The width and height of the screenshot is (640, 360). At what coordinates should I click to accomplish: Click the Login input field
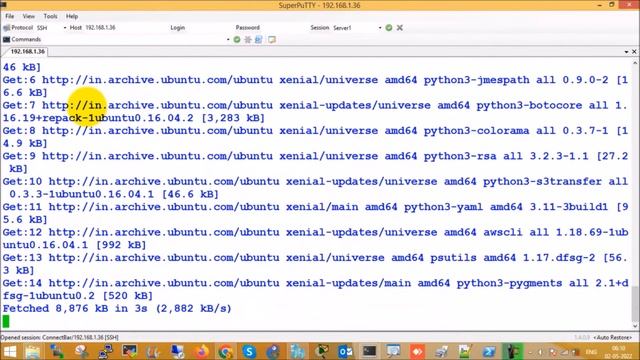pyautogui.click(x=209, y=28)
